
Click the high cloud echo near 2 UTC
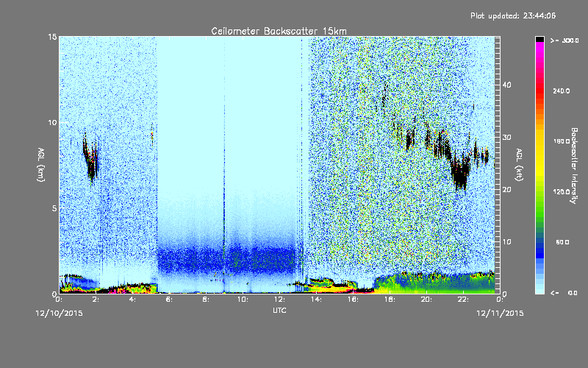click(90, 158)
